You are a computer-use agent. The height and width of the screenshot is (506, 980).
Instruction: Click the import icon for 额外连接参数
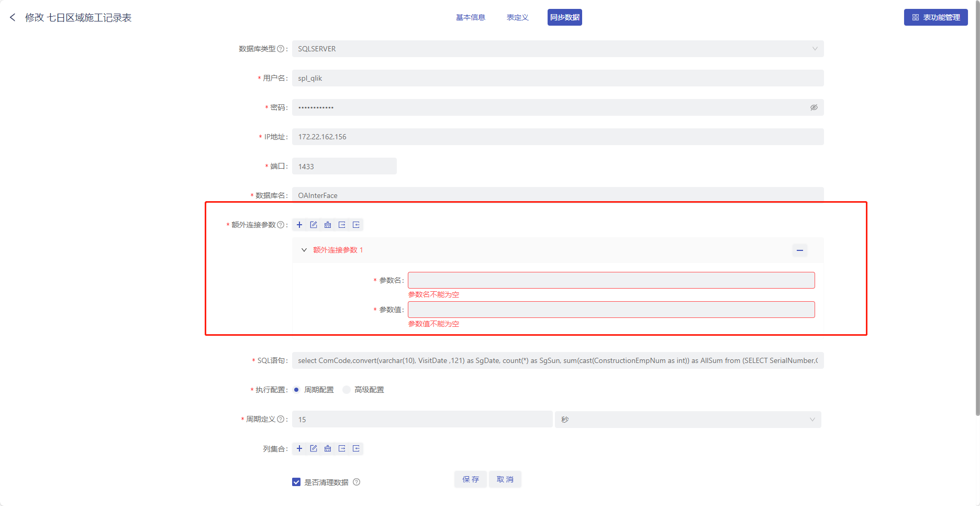click(x=356, y=225)
